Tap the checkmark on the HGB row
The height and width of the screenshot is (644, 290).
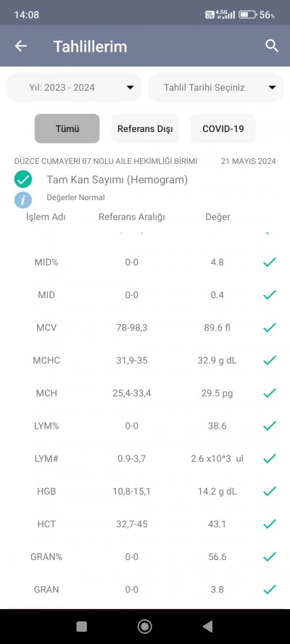tap(270, 491)
